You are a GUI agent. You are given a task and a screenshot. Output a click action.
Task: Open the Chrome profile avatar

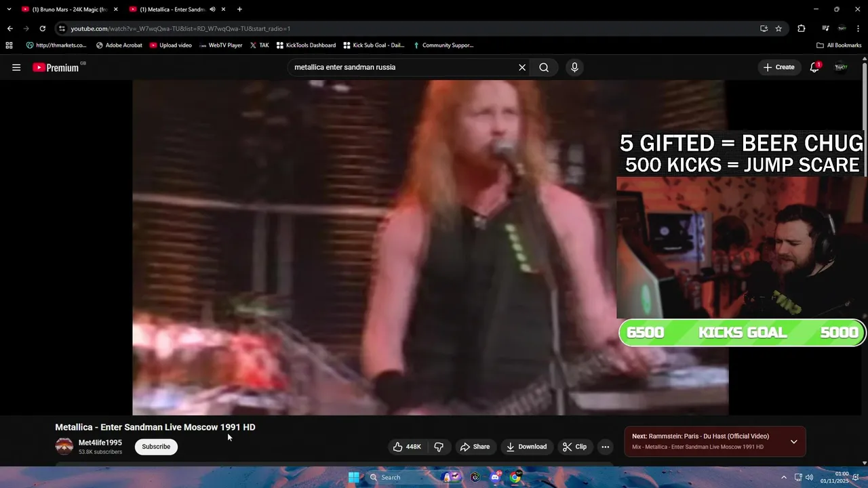[x=842, y=28]
